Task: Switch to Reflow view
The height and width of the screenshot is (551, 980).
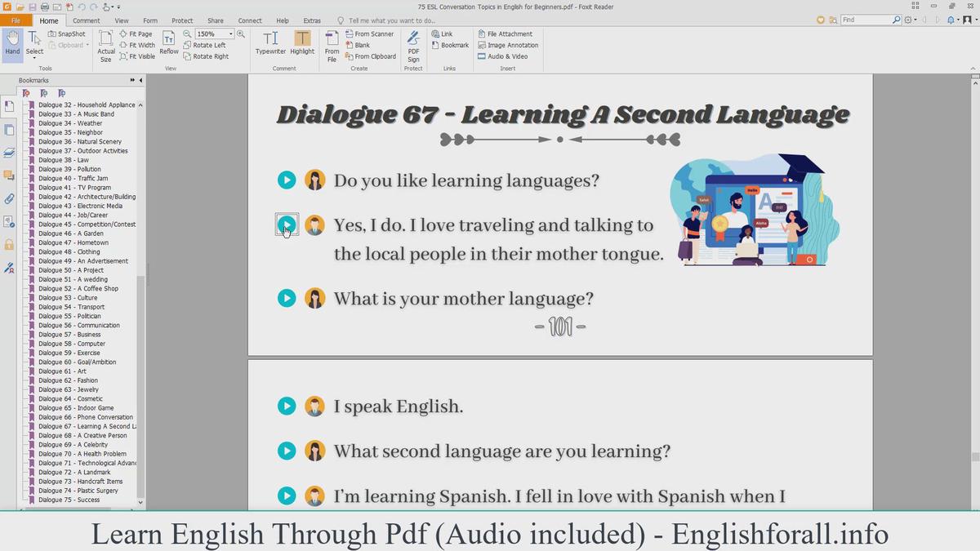Action: (169, 44)
